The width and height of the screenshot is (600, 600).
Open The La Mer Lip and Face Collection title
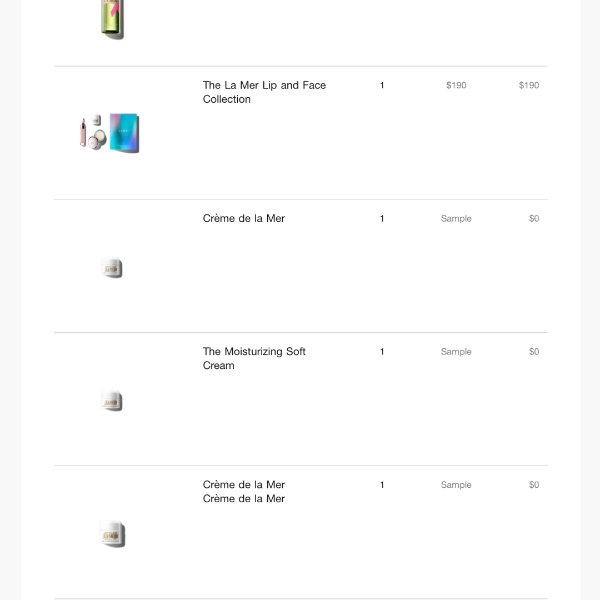pos(264,92)
